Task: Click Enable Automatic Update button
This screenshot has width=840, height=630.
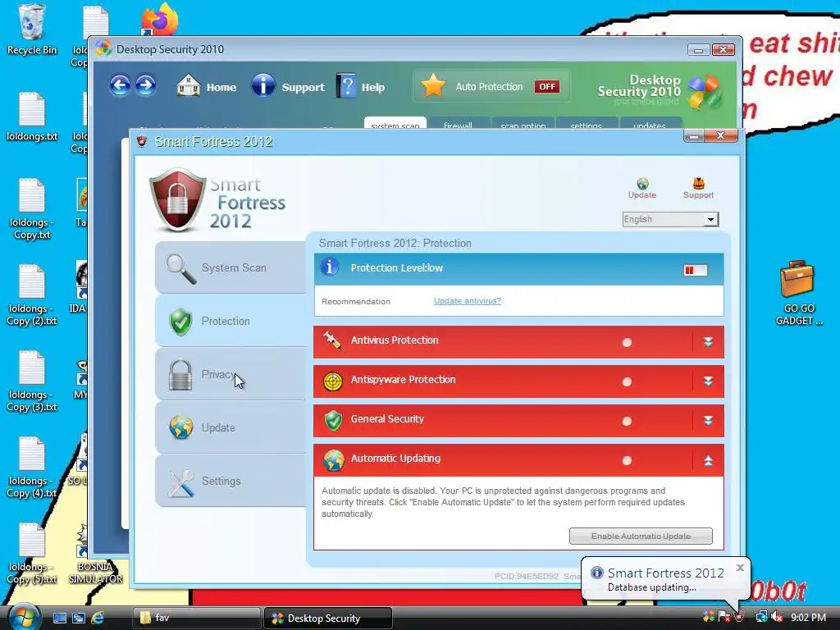Action: 641,536
